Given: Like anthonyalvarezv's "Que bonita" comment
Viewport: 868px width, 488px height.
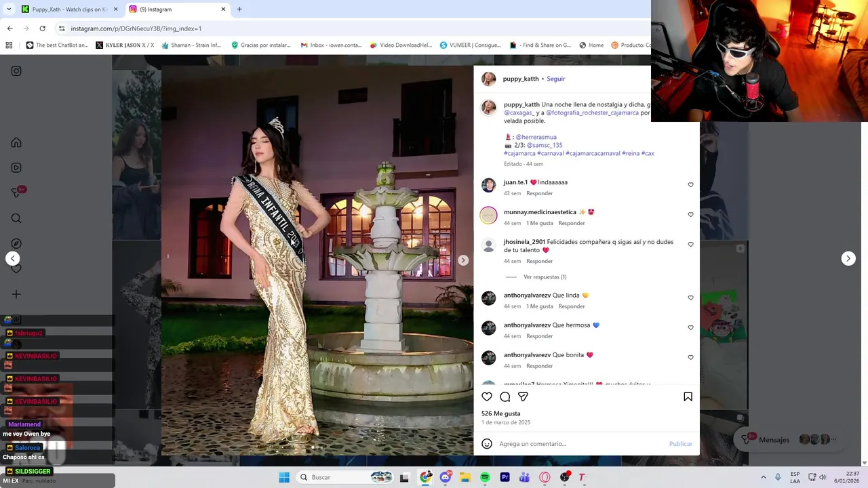Looking at the screenshot, I should pos(691,358).
